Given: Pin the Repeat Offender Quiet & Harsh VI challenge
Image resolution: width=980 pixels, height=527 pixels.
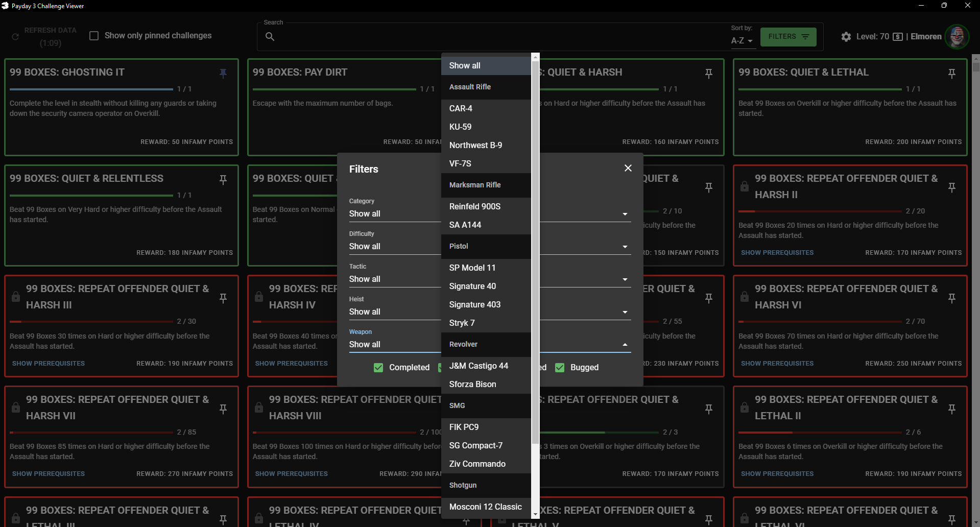Looking at the screenshot, I should pyautogui.click(x=952, y=298).
